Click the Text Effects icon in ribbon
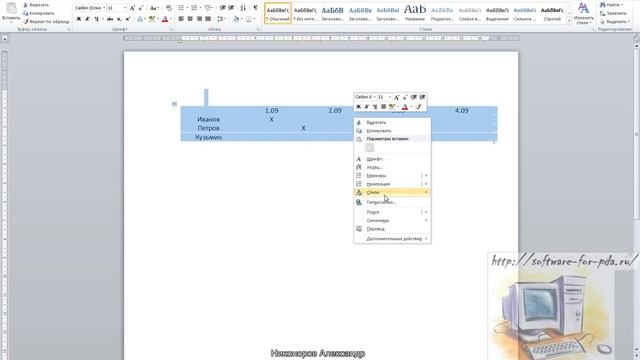The height and width of the screenshot is (360, 640). (x=140, y=19)
